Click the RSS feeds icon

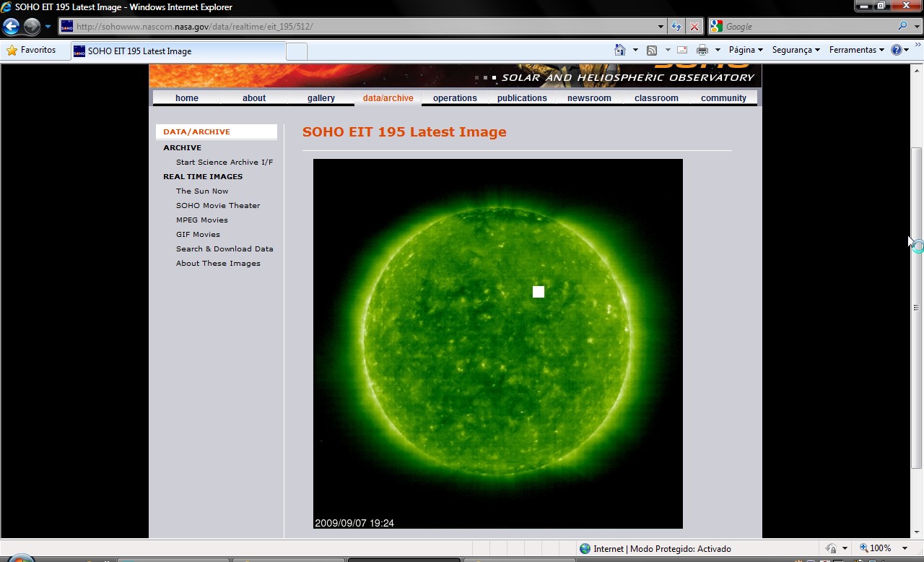coord(651,50)
